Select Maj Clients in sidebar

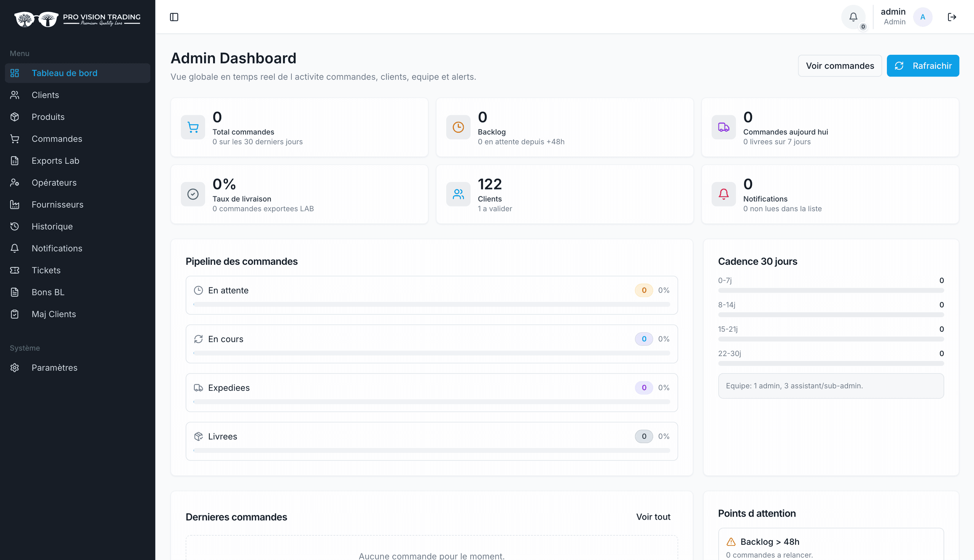click(77, 314)
